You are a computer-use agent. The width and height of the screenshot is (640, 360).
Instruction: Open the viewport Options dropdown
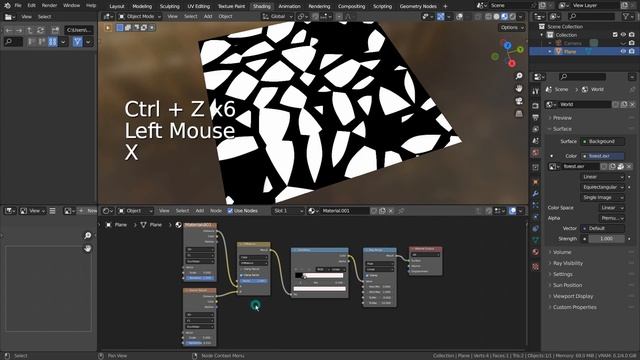[x=511, y=27]
